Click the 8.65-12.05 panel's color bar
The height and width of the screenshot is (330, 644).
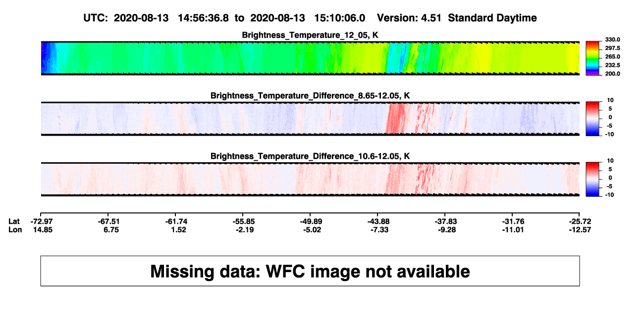pyautogui.click(x=592, y=119)
